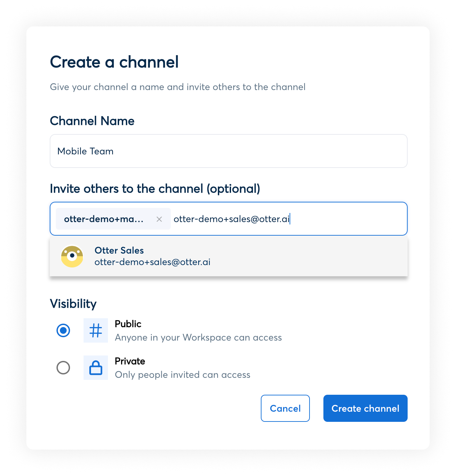Click the subtitle about naming your channel
456x476 pixels.
[x=178, y=87]
